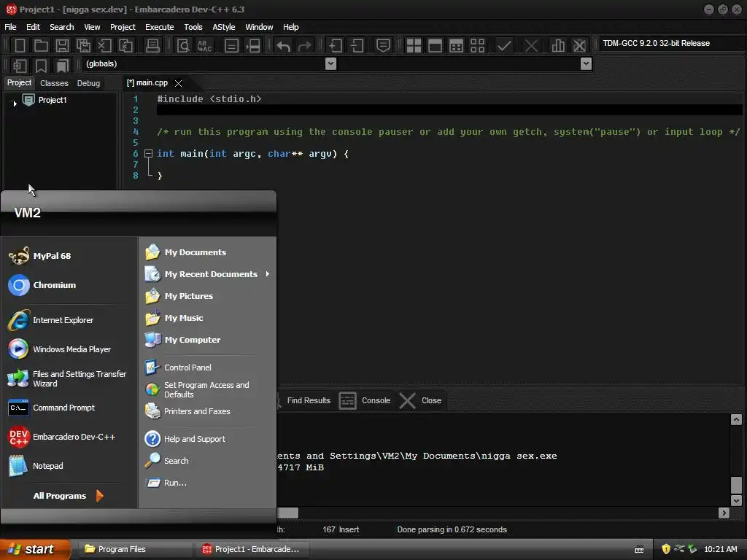The height and width of the screenshot is (560, 747).
Task: Click the Run toolbar icon
Action: tap(435, 46)
